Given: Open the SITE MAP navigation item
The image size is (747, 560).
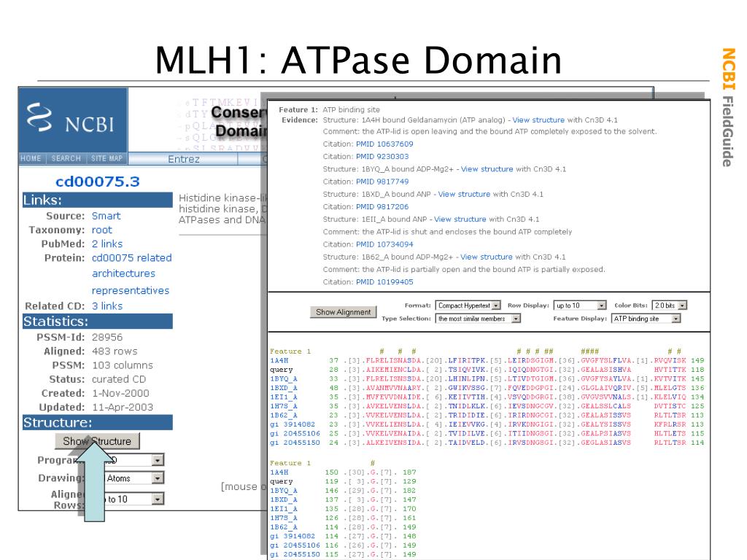Looking at the screenshot, I should click(107, 158).
